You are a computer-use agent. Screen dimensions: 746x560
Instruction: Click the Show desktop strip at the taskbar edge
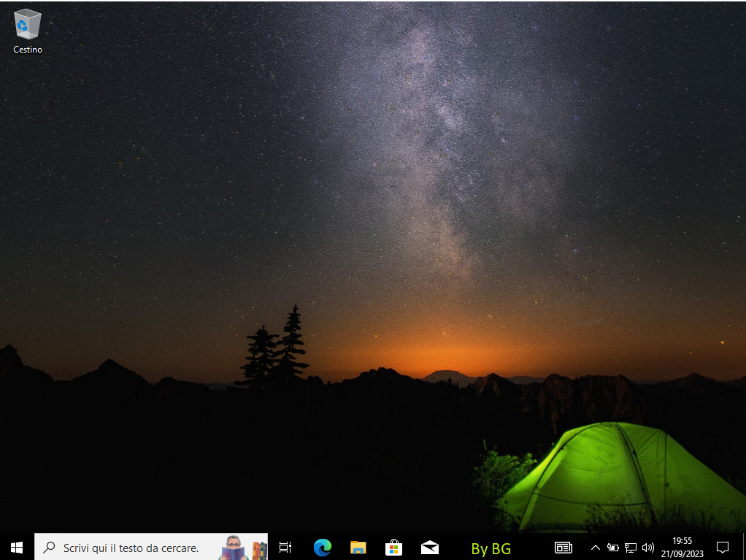[x=744, y=548]
